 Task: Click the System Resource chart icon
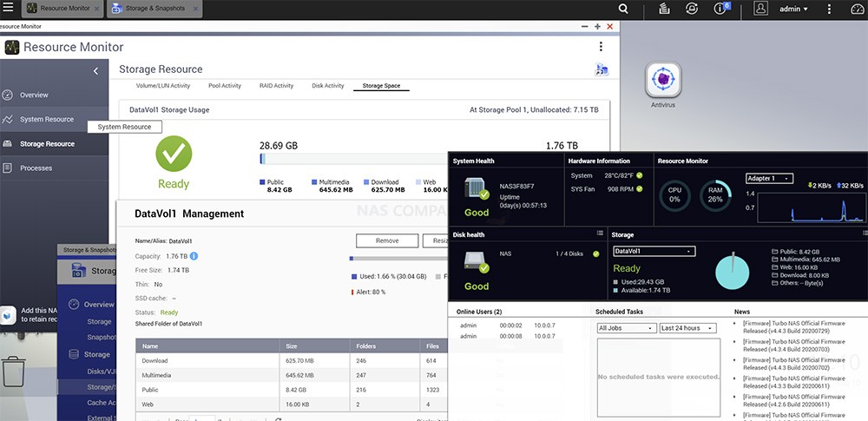tap(7, 119)
